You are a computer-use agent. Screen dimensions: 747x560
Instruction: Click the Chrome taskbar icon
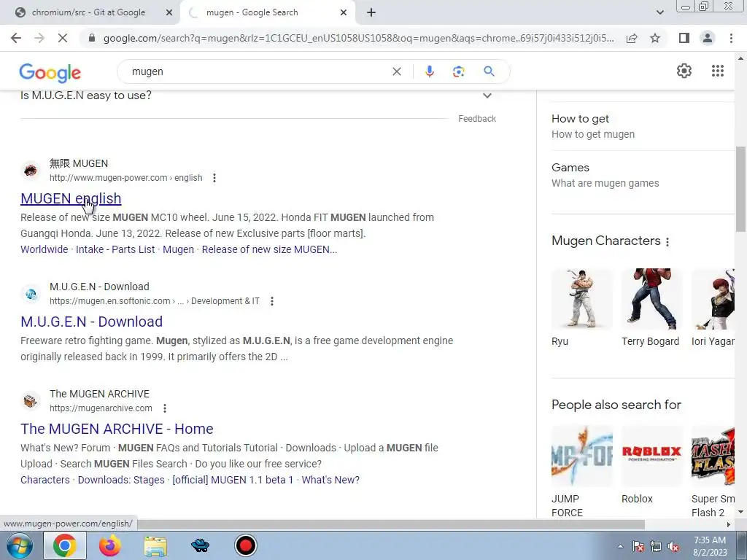65,545
